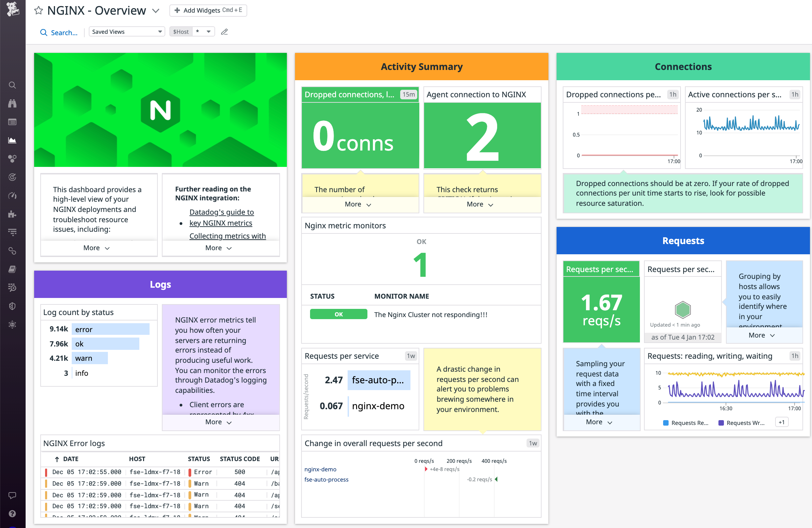
Task: Click the Add Widgets button
Action: tap(208, 10)
